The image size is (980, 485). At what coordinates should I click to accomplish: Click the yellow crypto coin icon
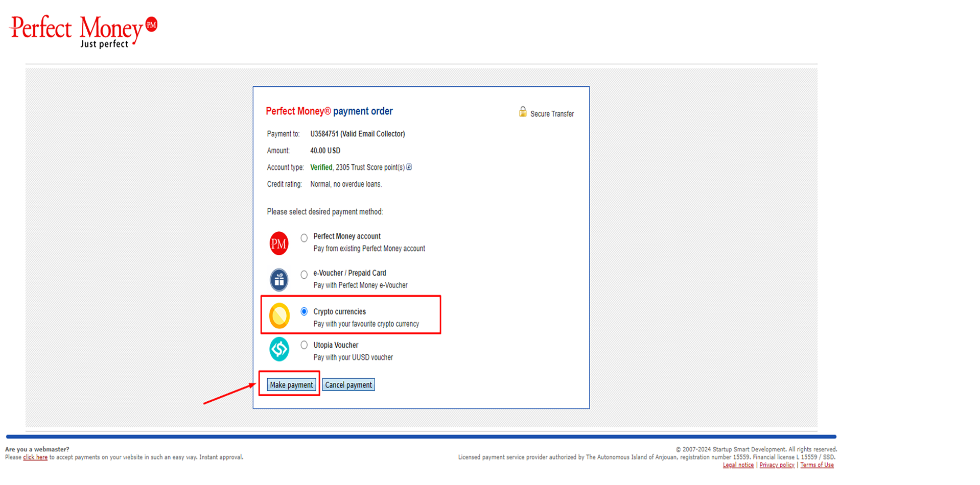[279, 316]
